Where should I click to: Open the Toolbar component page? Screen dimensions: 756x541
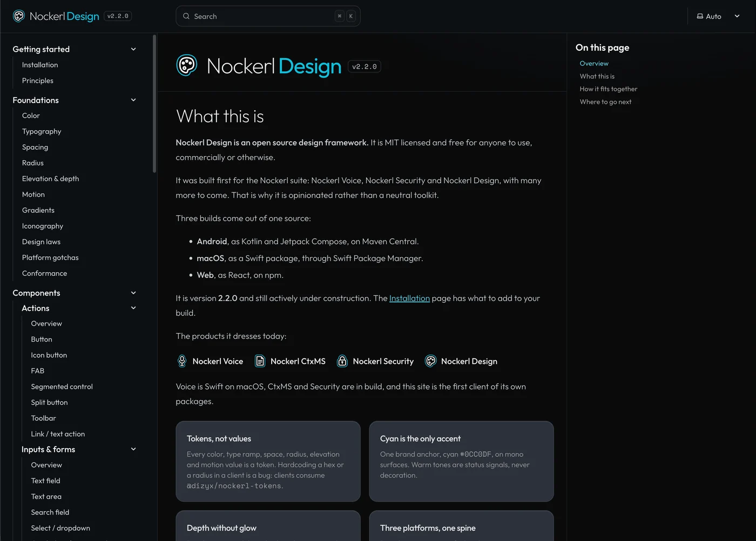tap(44, 418)
